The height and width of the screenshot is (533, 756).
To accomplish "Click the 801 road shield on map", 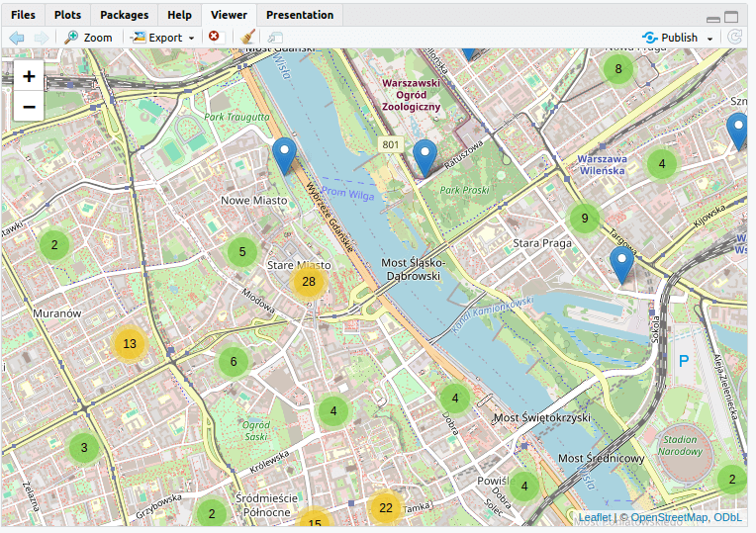I will coord(391,144).
